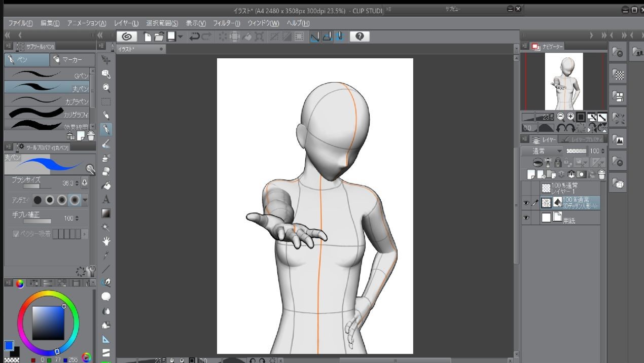
Task: Select the Hand move tool
Action: [x=106, y=241]
